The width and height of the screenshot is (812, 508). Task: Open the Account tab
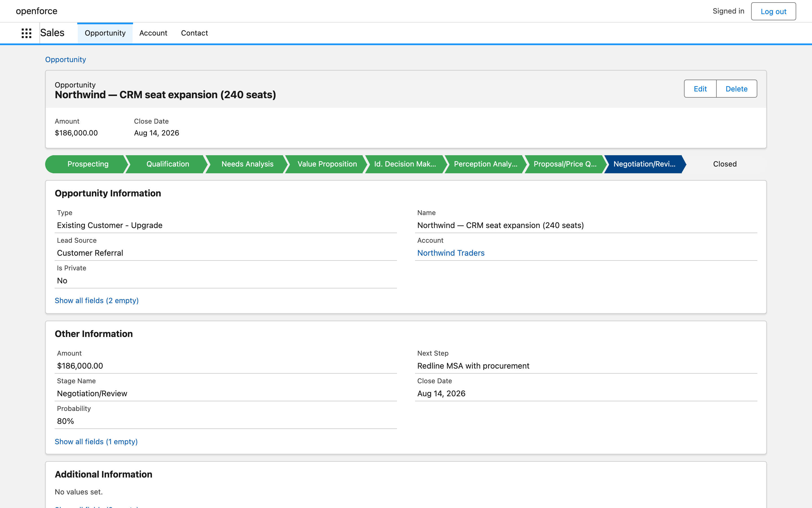153,33
